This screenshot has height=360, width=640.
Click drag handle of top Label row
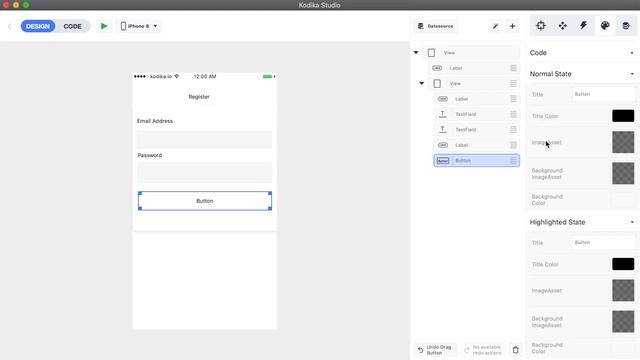tap(513, 68)
